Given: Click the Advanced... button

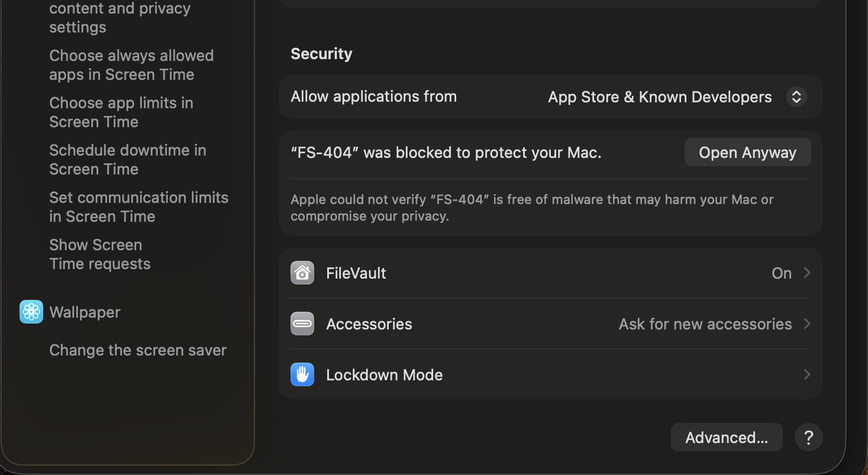Looking at the screenshot, I should tap(726, 438).
